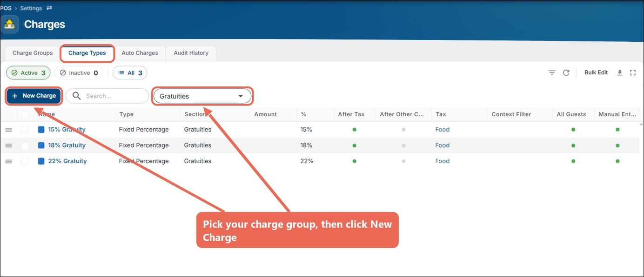Open the 18% Gratuity link
Image resolution: width=644 pixels, height=277 pixels.
[67, 145]
